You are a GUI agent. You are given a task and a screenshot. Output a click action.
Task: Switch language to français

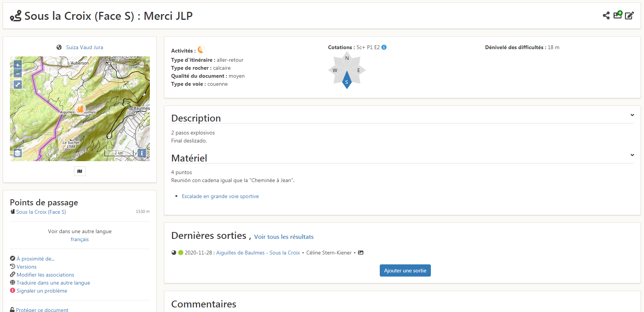(80, 239)
